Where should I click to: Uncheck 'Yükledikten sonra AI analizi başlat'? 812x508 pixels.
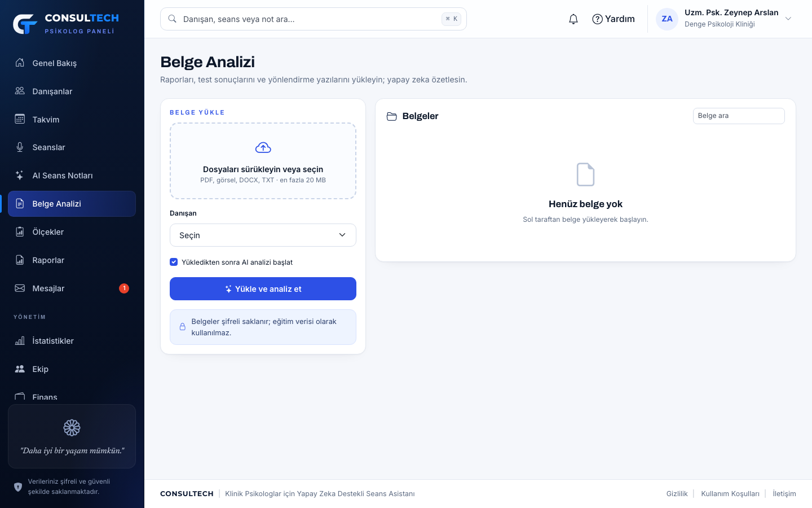[174, 262]
